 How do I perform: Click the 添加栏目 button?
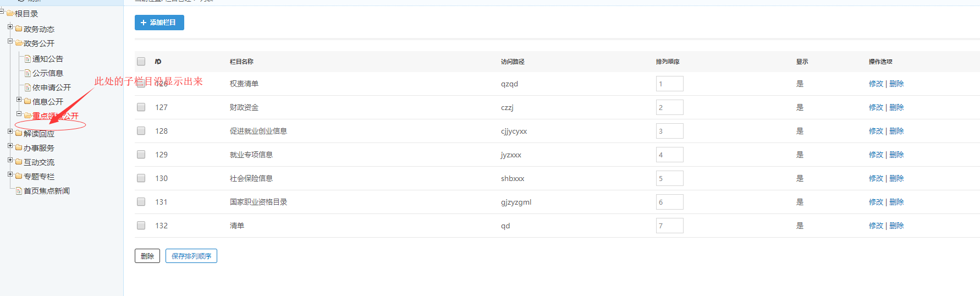(159, 23)
